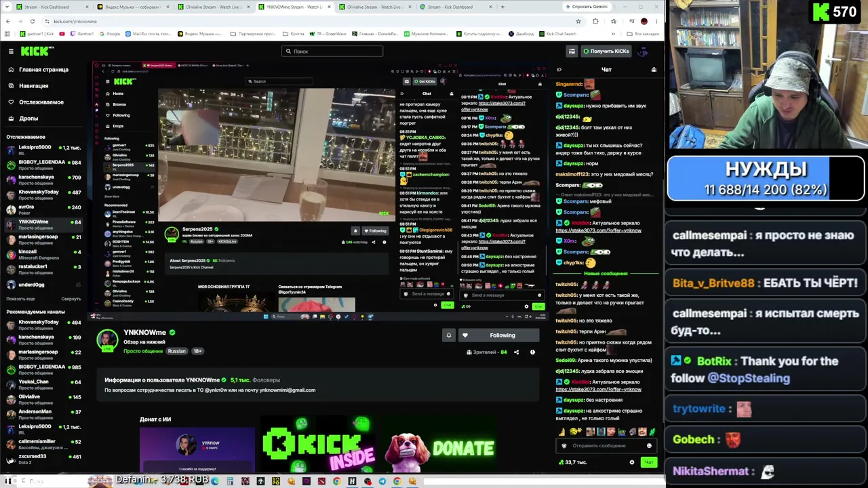
Task: Go to Навигация browse section
Action: 33,85
